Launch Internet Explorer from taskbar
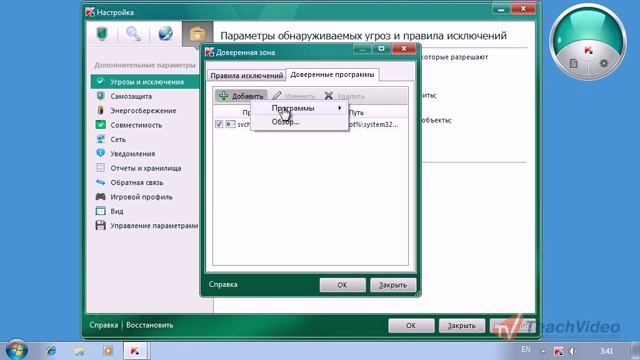 click(x=51, y=351)
